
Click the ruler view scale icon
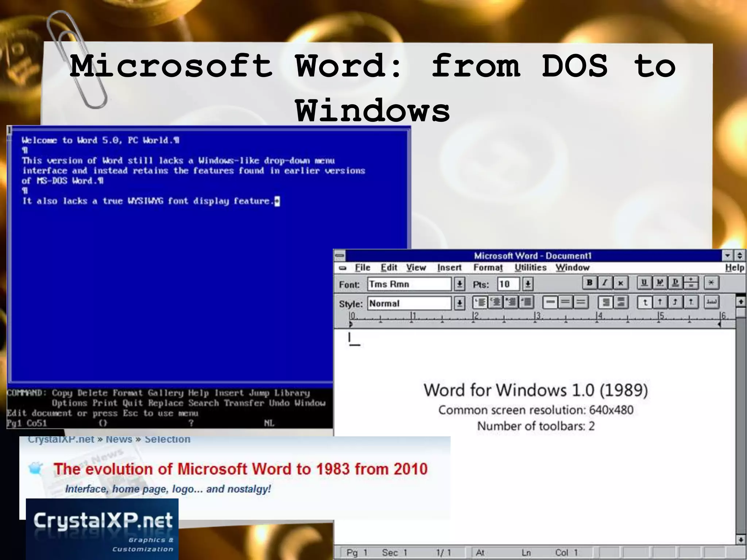click(712, 302)
